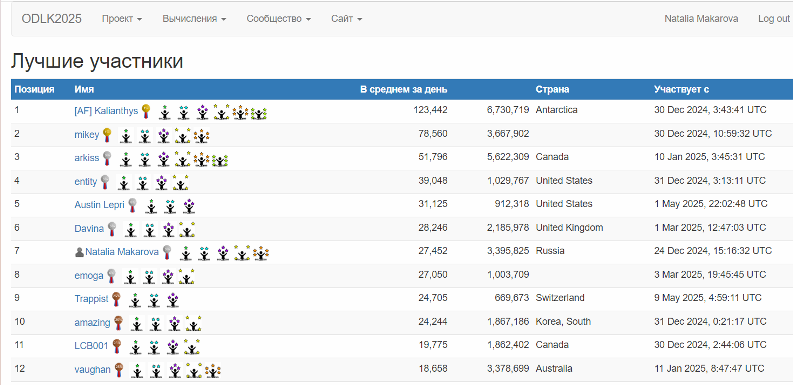Screen dimensions: 793x385
Task: Open Natalia Makarova profile link in table
Action: pos(122,251)
